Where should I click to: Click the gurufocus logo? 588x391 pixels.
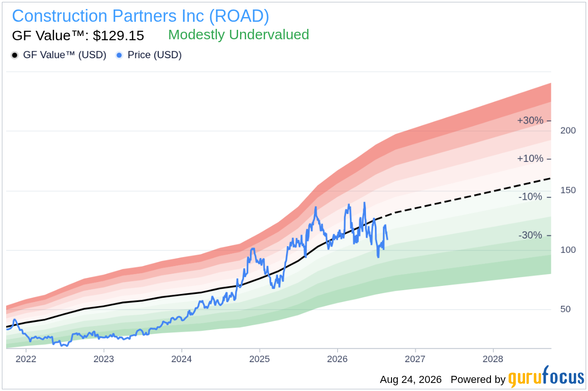point(546,377)
